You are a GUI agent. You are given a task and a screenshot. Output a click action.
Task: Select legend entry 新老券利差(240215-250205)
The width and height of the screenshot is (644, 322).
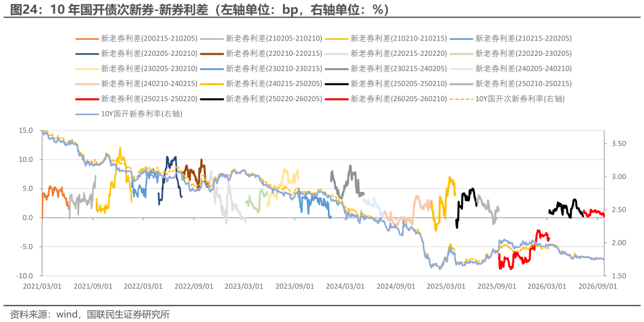(x=261, y=84)
